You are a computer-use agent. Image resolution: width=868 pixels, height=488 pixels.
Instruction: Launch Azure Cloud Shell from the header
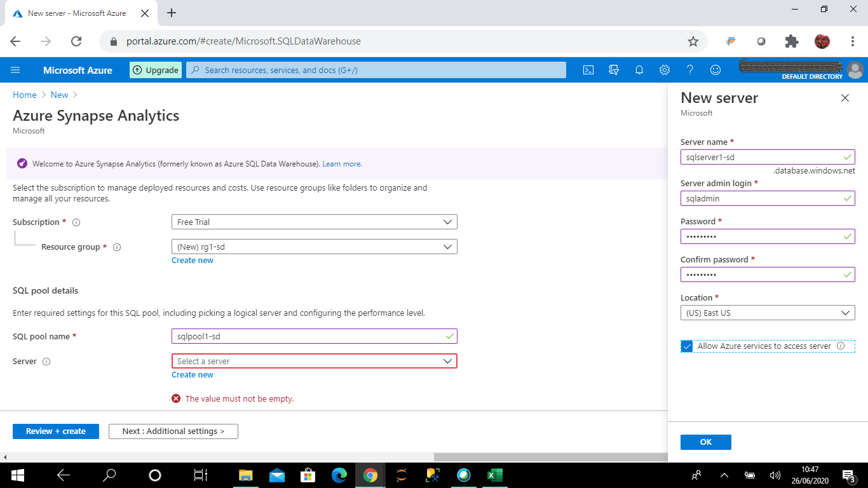point(588,70)
